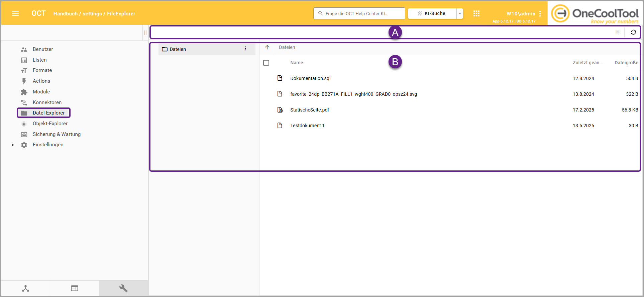Open the hamburger navigation menu

click(15, 14)
